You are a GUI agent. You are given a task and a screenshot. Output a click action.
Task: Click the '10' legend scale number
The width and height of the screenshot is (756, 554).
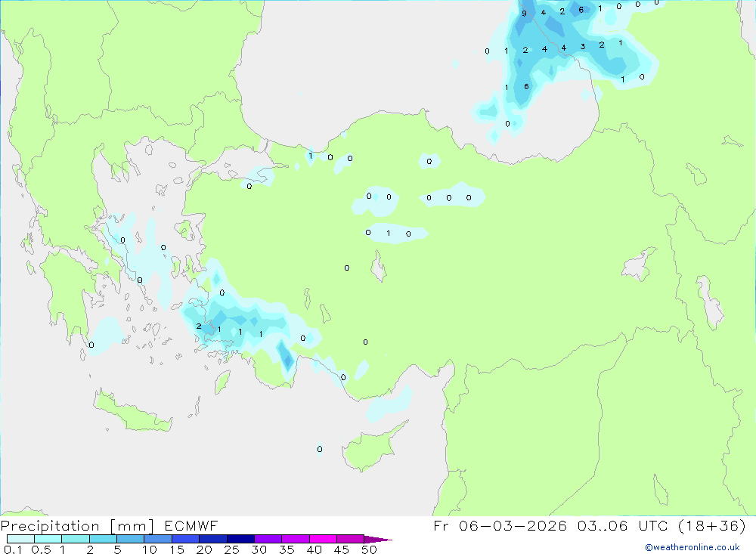[x=150, y=549]
